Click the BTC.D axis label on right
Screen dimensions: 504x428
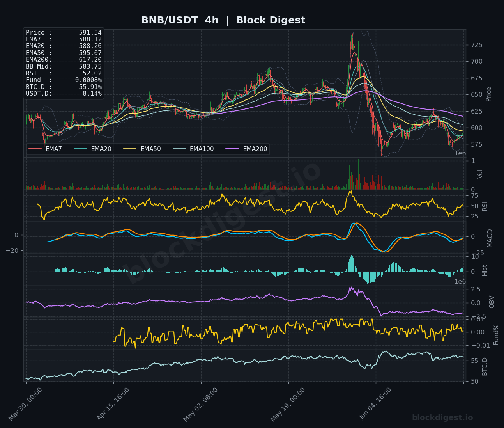pos(485,366)
